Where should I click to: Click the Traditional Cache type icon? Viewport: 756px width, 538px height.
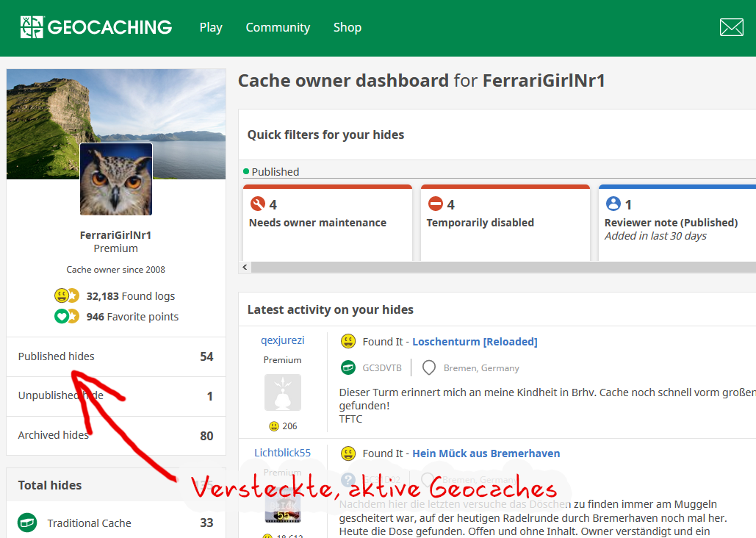(27, 523)
